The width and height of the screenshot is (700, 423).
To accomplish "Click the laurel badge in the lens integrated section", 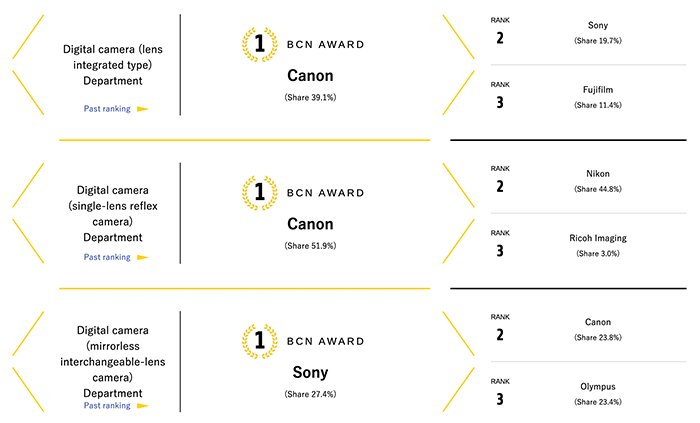I will pos(259,44).
